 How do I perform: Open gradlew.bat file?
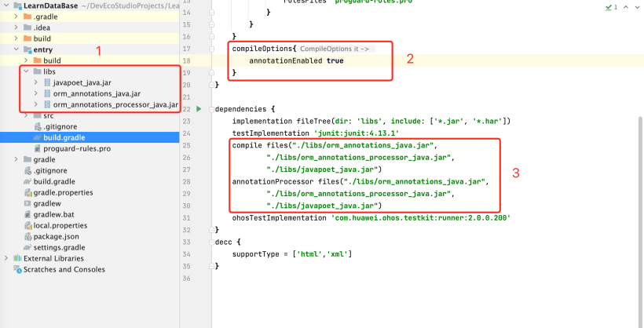(x=53, y=214)
